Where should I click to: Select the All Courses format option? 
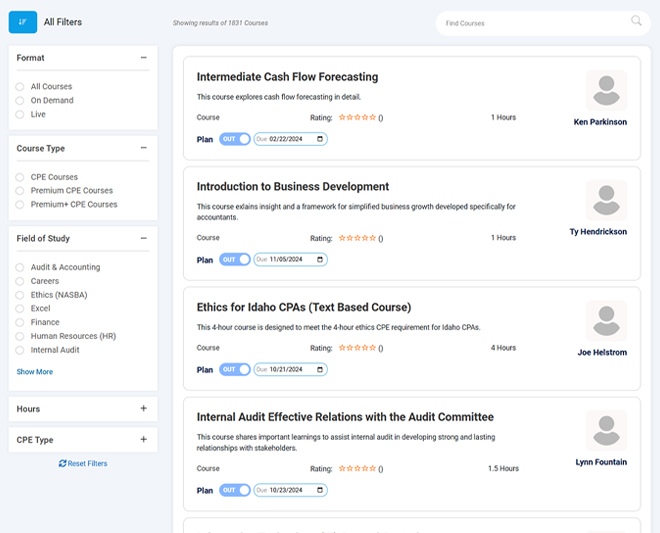[x=20, y=87]
